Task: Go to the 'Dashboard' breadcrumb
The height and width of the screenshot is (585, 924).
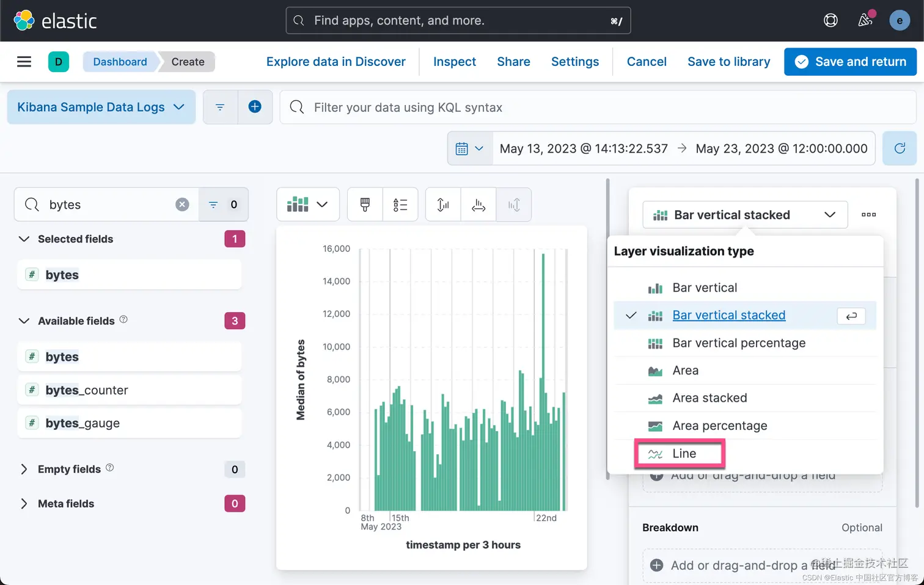Action: (x=120, y=62)
